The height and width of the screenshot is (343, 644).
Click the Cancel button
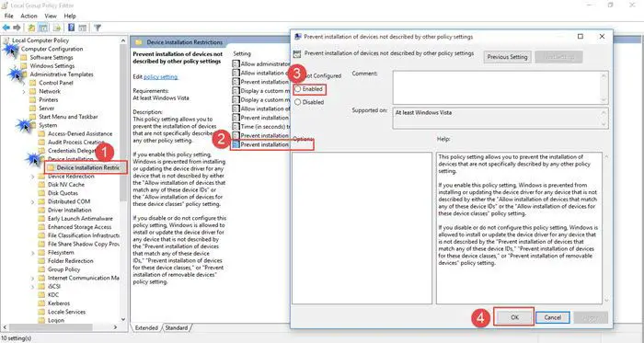(x=552, y=317)
